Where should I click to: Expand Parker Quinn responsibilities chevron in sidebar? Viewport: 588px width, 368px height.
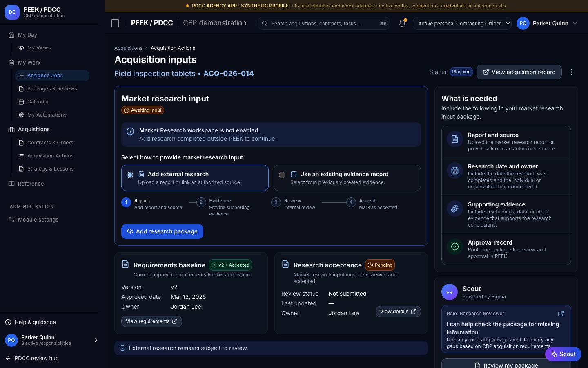click(96, 340)
